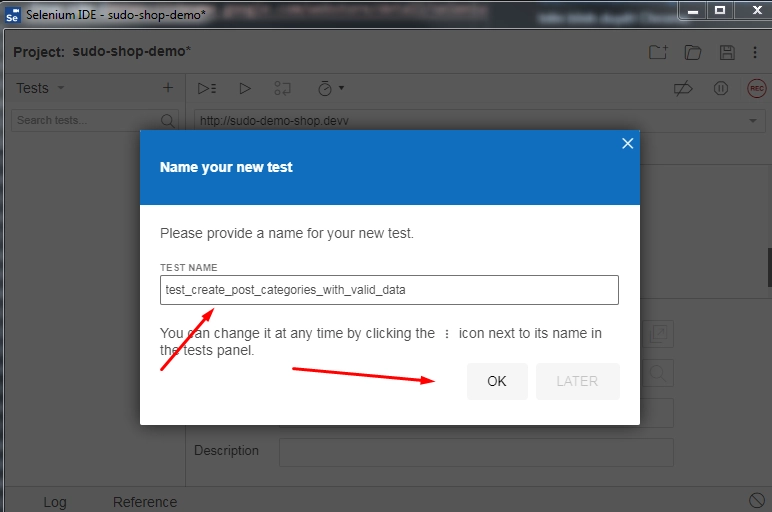Click OK to confirm the test name

pyautogui.click(x=497, y=381)
